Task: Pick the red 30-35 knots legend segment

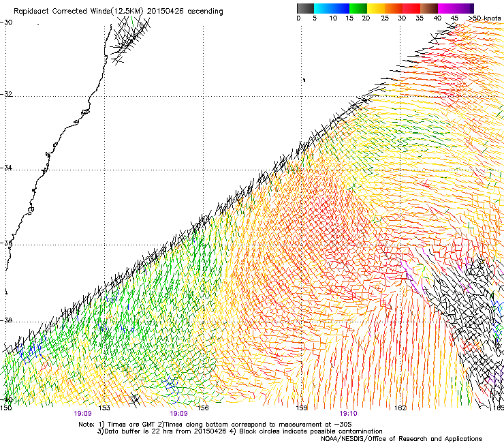Action: [x=411, y=8]
